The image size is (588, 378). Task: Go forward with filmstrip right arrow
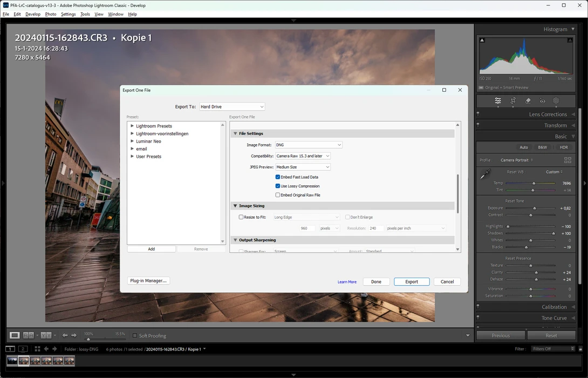coord(54,349)
